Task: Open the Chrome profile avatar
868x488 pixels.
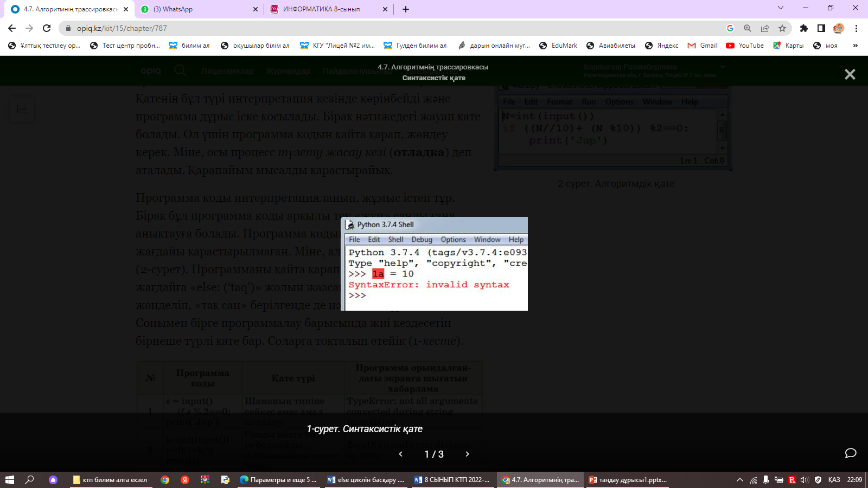Action: click(x=839, y=28)
